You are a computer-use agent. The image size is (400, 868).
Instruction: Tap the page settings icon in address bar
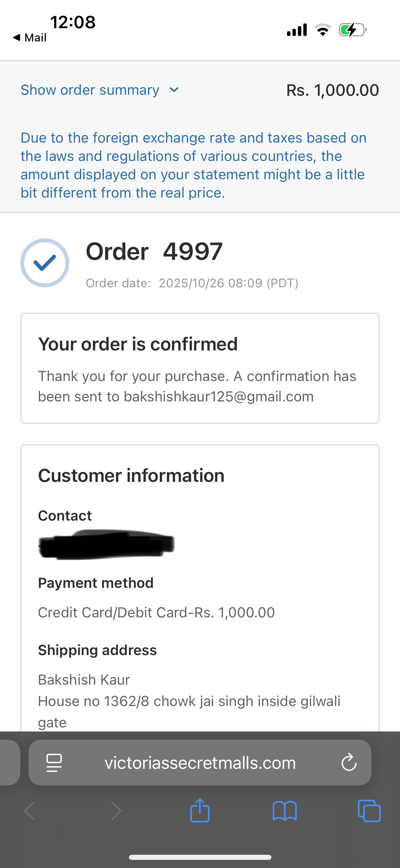54,763
